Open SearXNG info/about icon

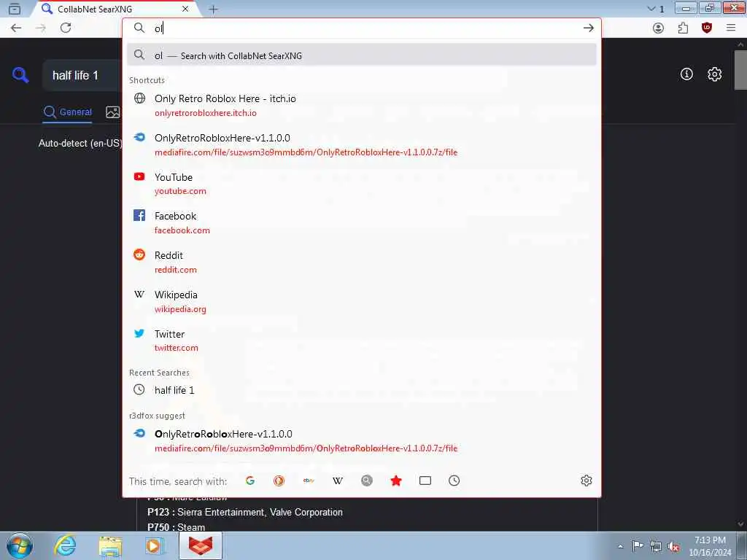click(x=686, y=74)
